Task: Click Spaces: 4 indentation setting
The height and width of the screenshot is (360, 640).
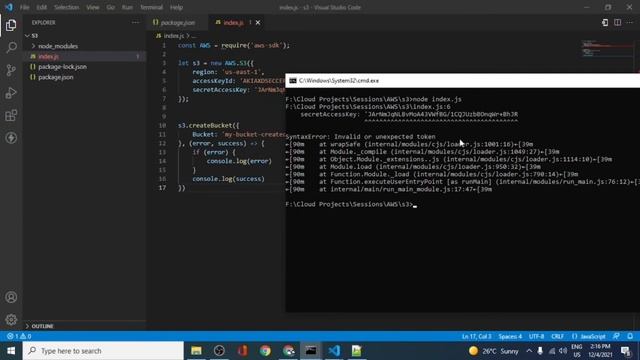Action: pyautogui.click(x=510, y=336)
